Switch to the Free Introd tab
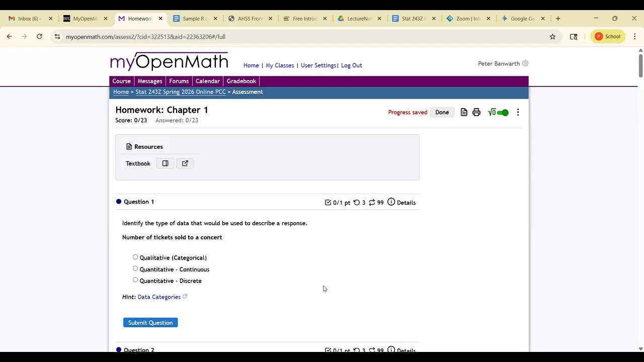The width and height of the screenshot is (644, 362). (304, 19)
